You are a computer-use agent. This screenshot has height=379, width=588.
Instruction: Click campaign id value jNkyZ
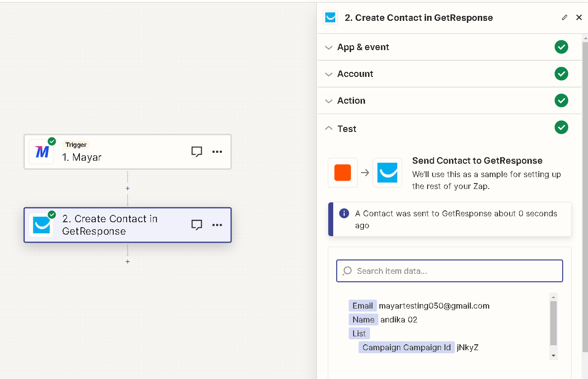[467, 347]
